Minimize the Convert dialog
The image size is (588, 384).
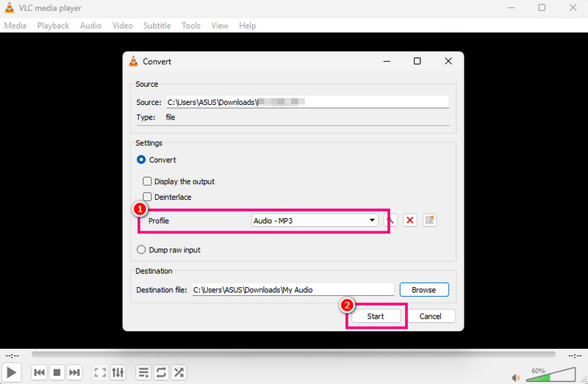pyautogui.click(x=387, y=61)
